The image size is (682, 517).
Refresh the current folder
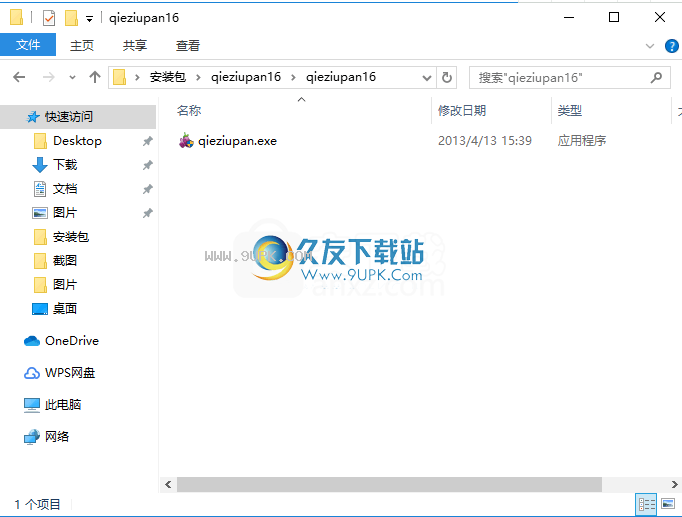pyautogui.click(x=447, y=78)
